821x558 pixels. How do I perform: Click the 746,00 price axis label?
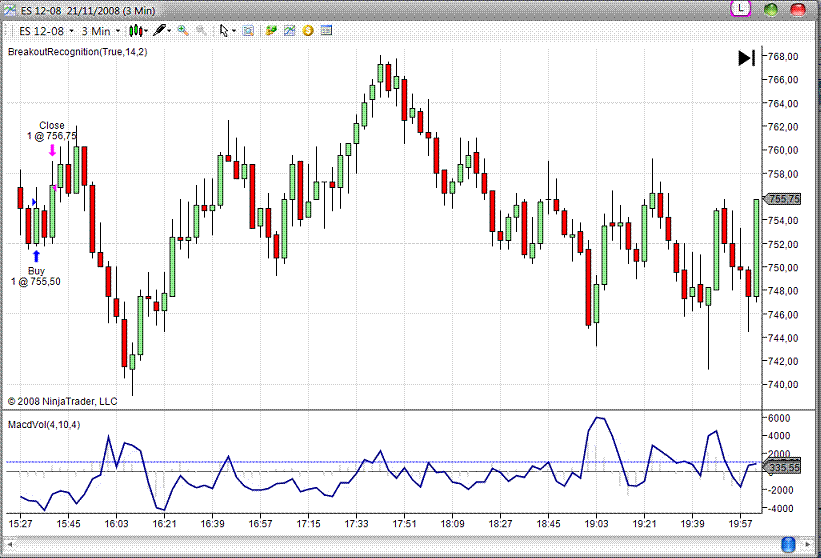pos(783,315)
